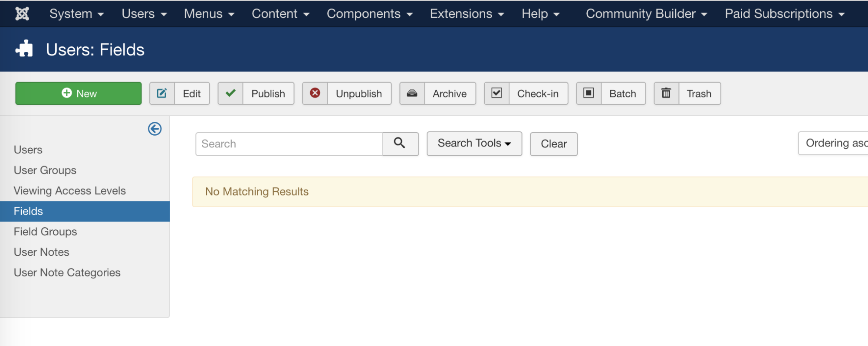Viewport: 868px width, 346px height.
Task: Focus the Search text field
Action: point(289,144)
